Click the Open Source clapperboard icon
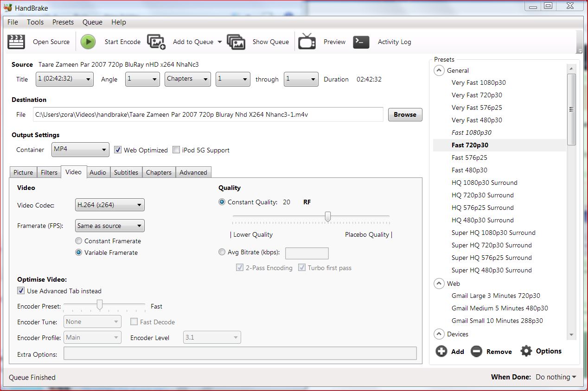 (x=16, y=42)
